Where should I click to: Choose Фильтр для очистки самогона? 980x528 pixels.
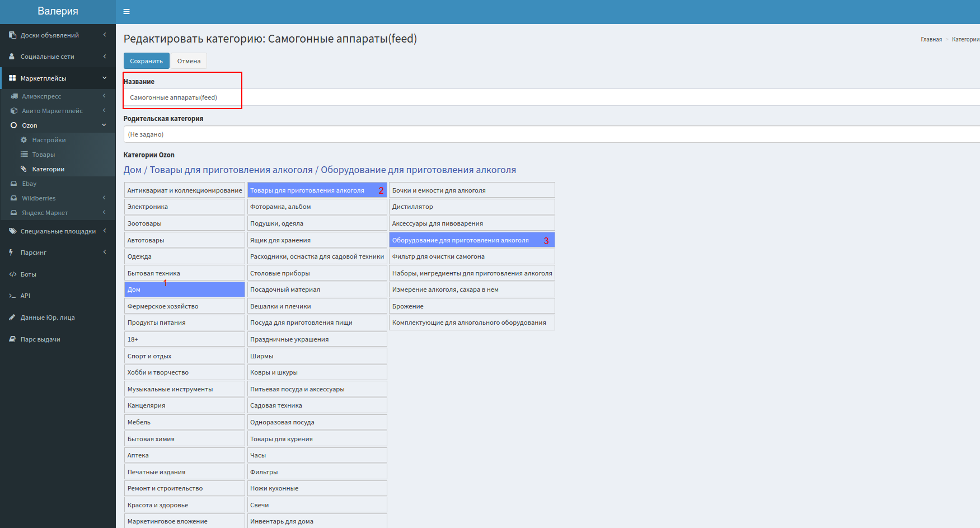click(472, 256)
